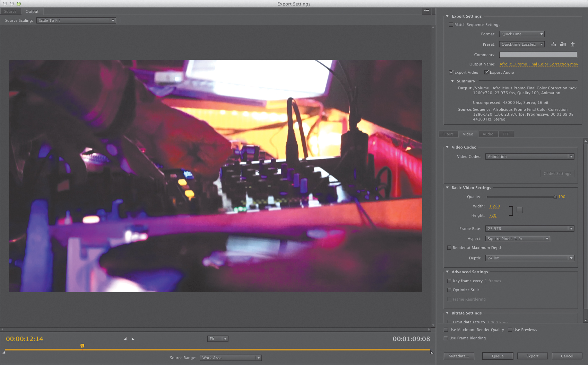This screenshot has width=588, height=365.
Task: Click the settings panel scrollbar down arrow
Action: (x=586, y=320)
